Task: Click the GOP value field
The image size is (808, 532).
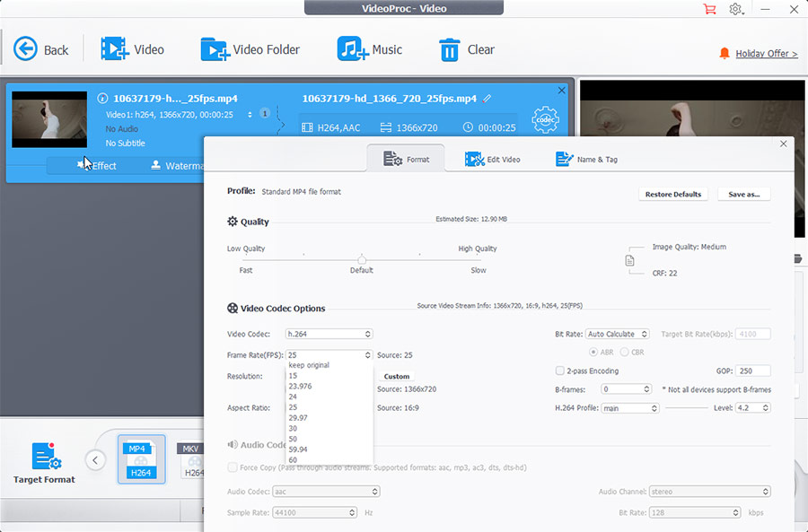Action: pyautogui.click(x=753, y=371)
